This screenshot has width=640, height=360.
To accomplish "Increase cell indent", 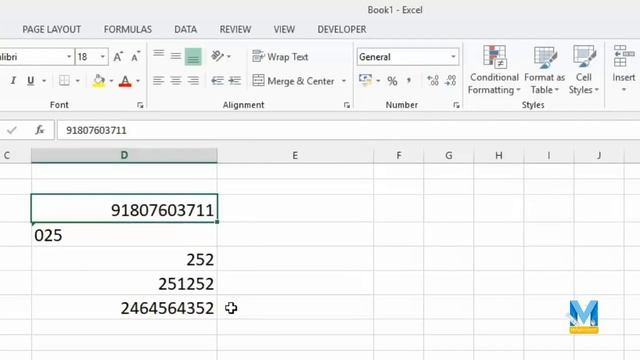I will (x=234, y=81).
